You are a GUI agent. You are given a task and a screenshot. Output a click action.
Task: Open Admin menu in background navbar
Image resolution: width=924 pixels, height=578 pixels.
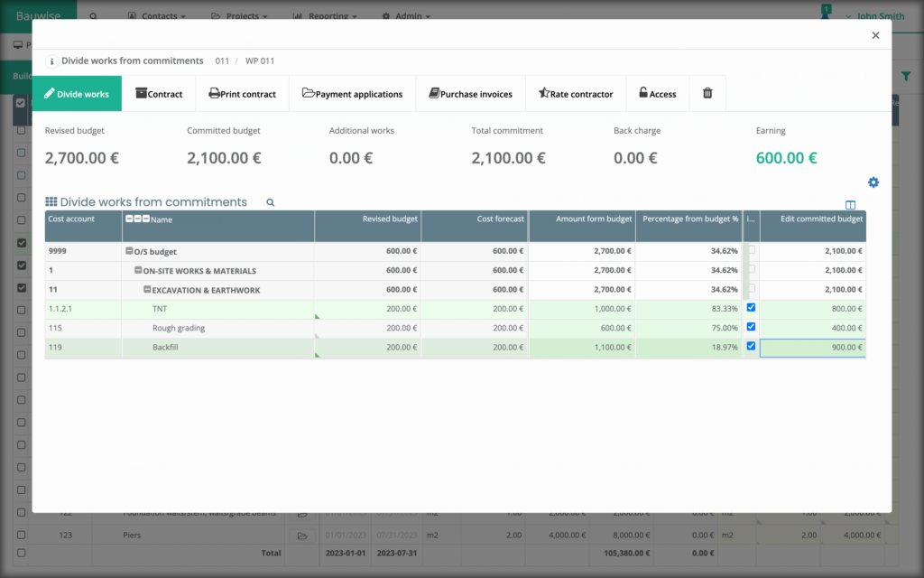pyautogui.click(x=406, y=16)
